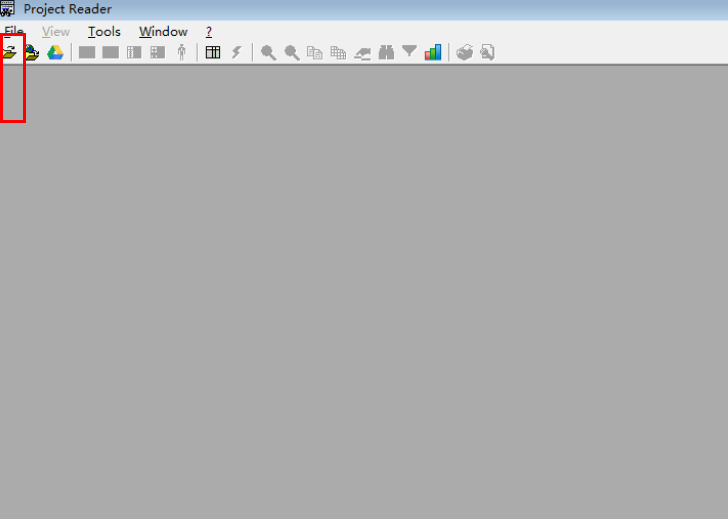Click the print preview icon
Image resolution: width=728 pixels, height=519 pixels.
point(487,52)
